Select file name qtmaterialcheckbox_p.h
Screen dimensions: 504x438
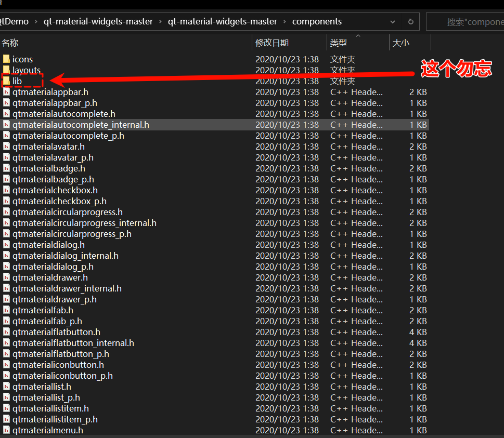pyautogui.click(x=59, y=202)
